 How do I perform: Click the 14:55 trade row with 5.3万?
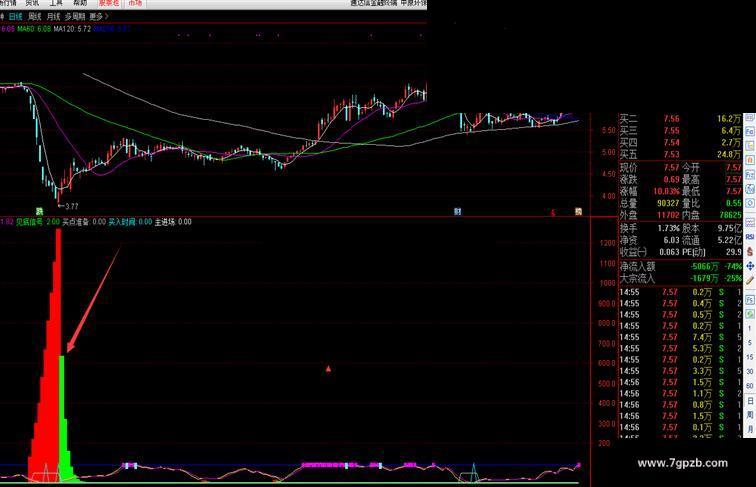(x=680, y=348)
